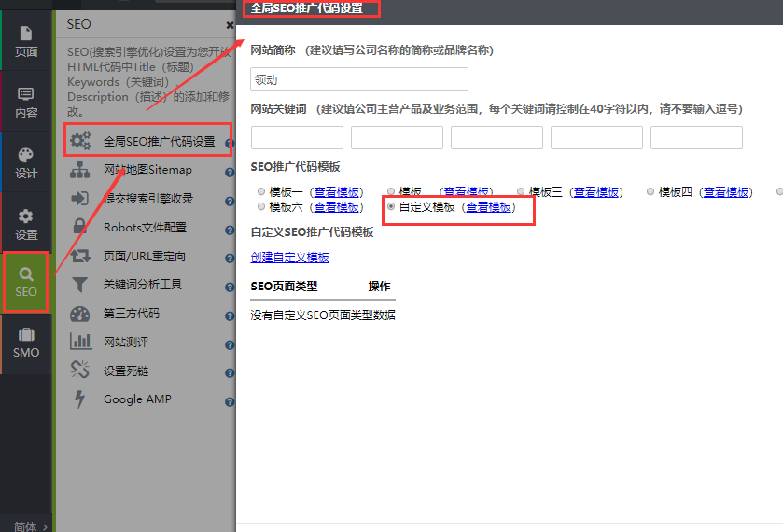Open 全局SEO推广代码设置 menu item
783x532 pixels.
[159, 142]
